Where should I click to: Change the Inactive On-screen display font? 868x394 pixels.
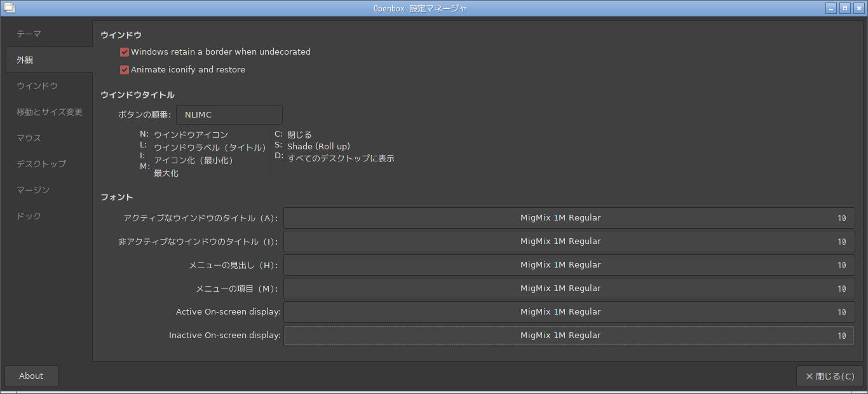coord(569,336)
